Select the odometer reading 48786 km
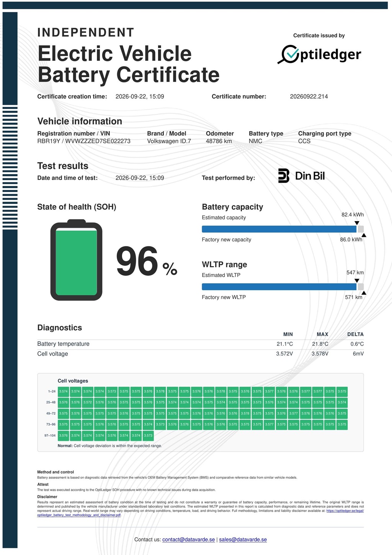Image resolution: width=392 pixels, height=555 pixels. [219, 141]
